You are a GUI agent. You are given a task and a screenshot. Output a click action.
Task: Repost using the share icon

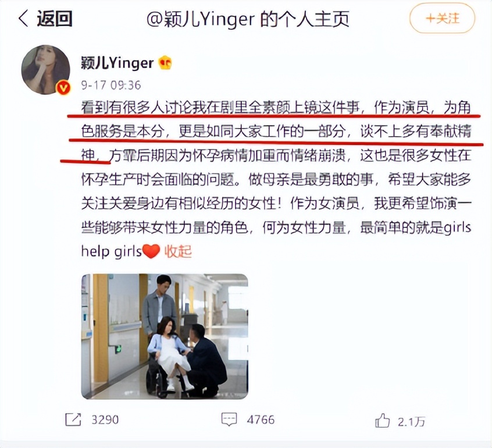coord(73,419)
